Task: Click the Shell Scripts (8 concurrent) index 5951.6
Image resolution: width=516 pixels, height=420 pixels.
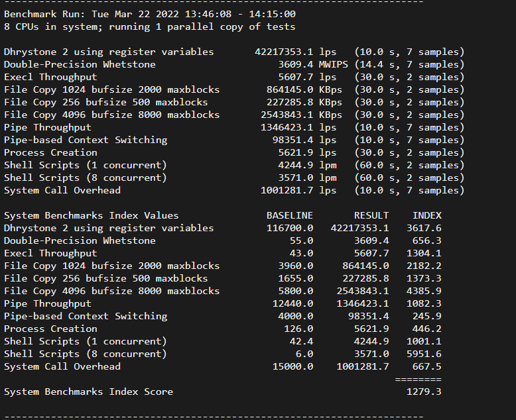Action: click(x=424, y=354)
